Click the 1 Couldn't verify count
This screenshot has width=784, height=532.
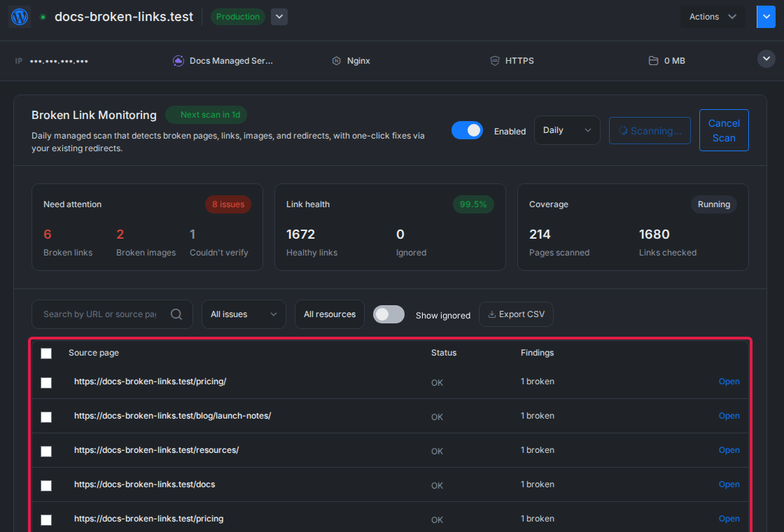coord(192,234)
